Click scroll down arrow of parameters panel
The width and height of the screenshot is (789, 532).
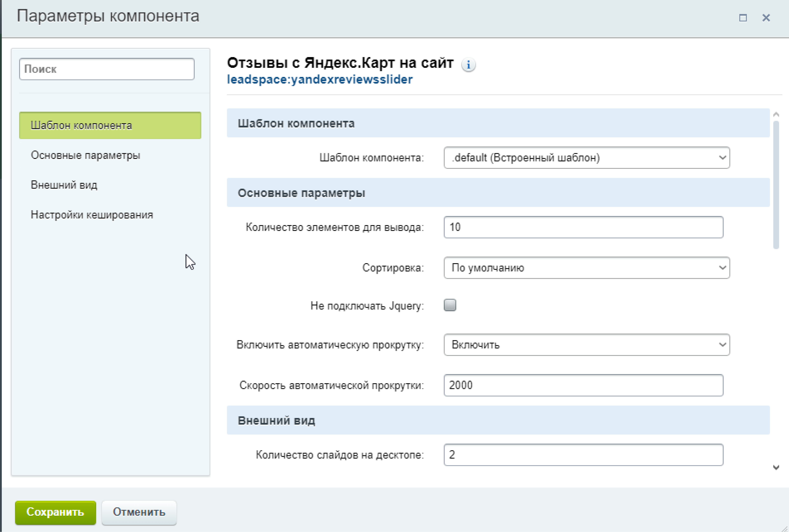[776, 467]
